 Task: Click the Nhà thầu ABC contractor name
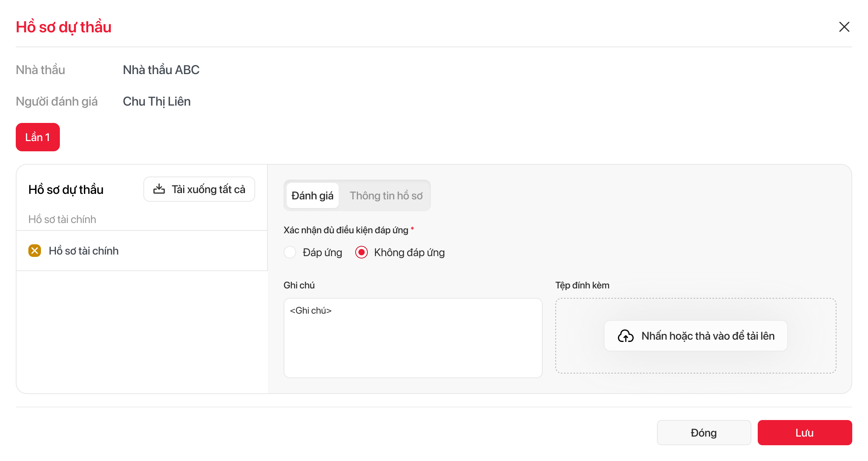(161, 70)
